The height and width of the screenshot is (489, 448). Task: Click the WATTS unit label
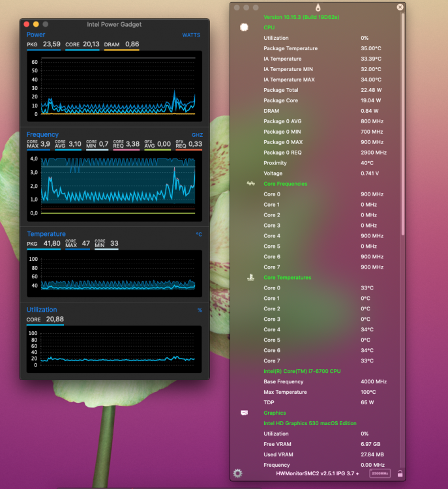point(191,35)
